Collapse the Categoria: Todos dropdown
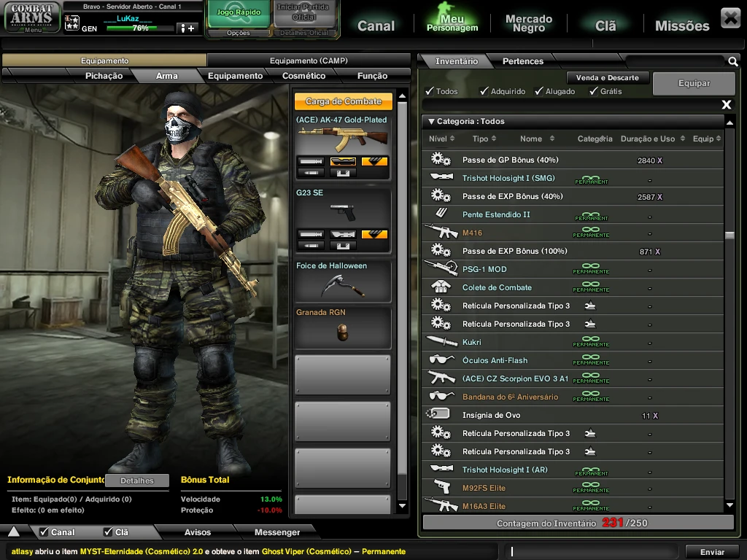The image size is (747, 560). point(431,122)
